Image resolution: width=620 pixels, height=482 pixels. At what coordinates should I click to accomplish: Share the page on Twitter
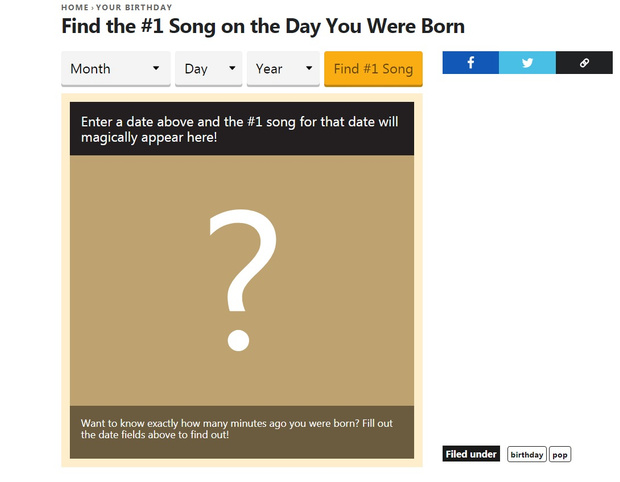click(x=527, y=62)
